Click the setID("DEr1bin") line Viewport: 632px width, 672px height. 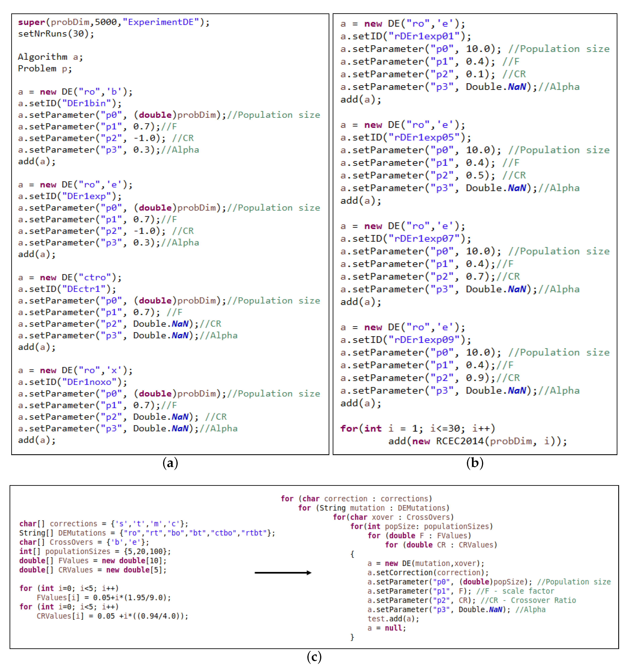click(70, 104)
